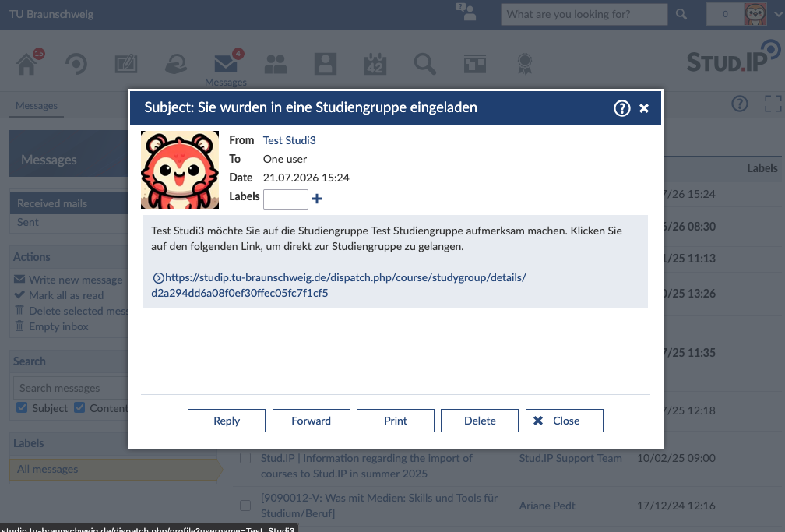
Task: Click the checkmark icon for Mark all as read
Action: [x=19, y=294]
